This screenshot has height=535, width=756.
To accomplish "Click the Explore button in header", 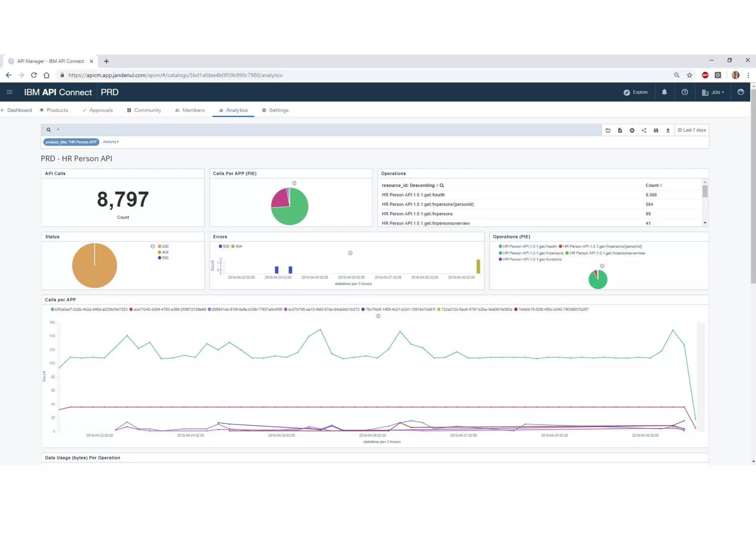I will pos(636,92).
